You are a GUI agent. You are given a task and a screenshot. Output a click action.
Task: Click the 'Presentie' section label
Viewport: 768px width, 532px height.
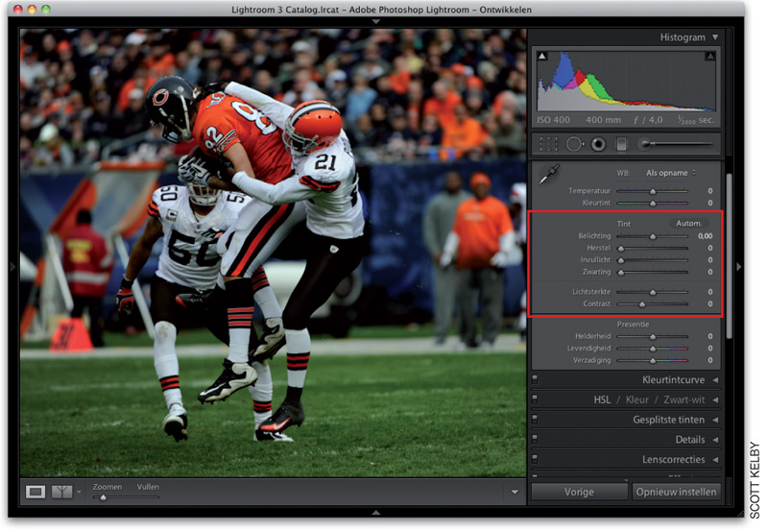click(633, 325)
